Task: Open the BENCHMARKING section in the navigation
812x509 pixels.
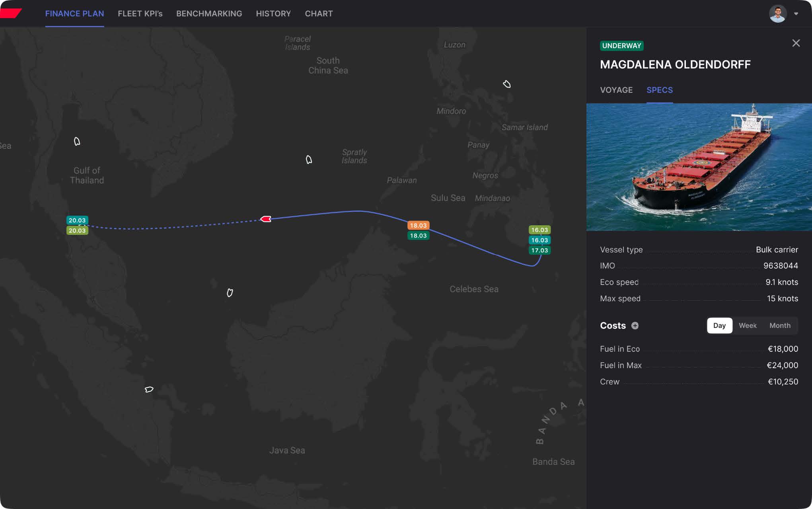Action: tap(209, 14)
